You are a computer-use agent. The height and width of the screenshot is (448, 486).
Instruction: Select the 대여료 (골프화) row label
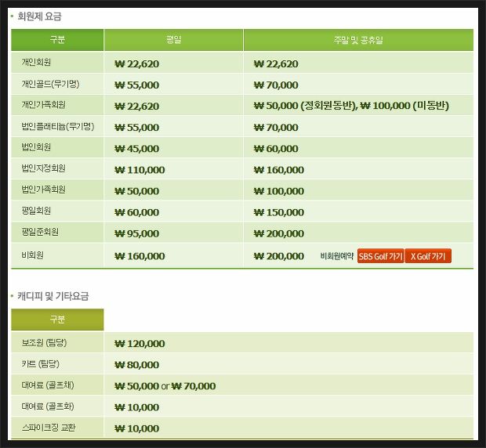[x=48, y=406]
